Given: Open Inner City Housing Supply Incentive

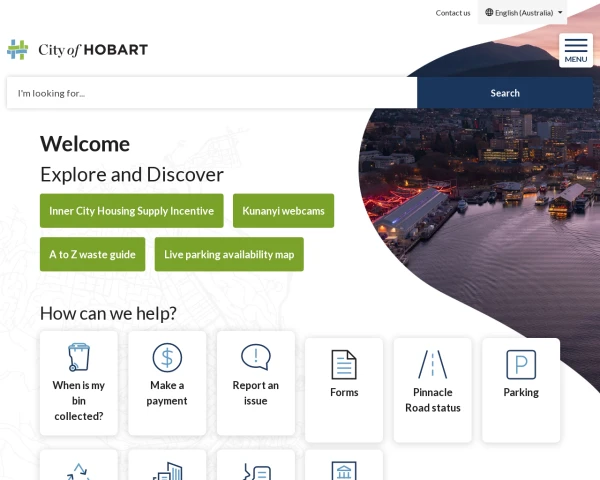Looking at the screenshot, I should coord(132,211).
